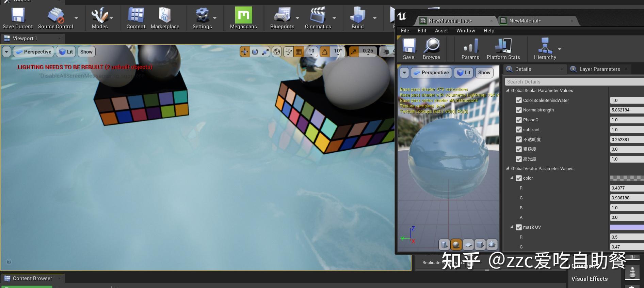Open the rotation snap 10° dropdown
This screenshot has height=288, width=644.
(338, 52)
